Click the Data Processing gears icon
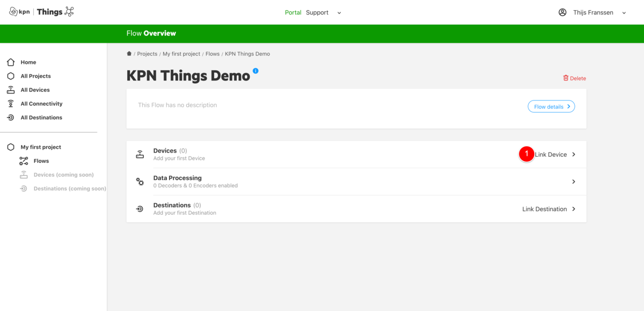This screenshot has width=644, height=311. coord(140,182)
